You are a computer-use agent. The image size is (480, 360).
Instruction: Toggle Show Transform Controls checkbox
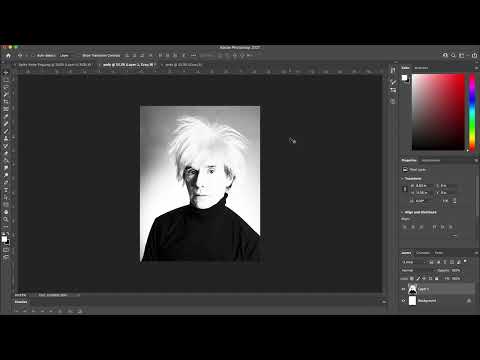click(x=79, y=55)
